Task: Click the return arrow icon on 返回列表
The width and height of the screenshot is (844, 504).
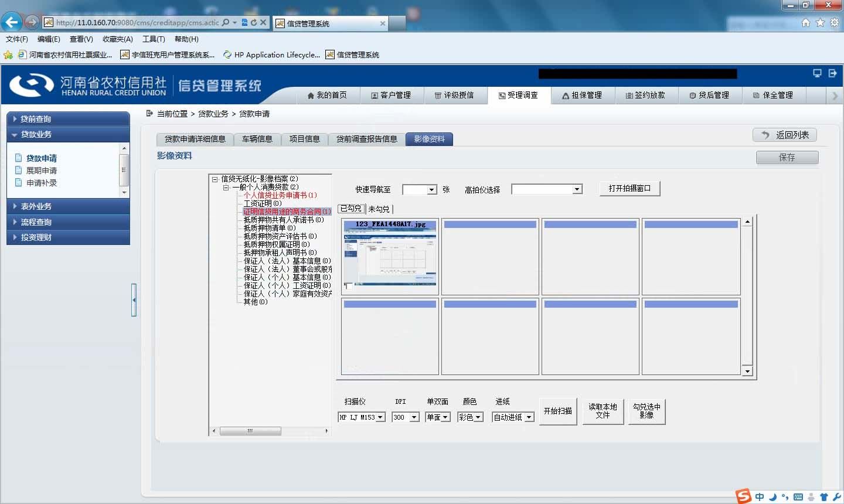Action: click(x=765, y=135)
